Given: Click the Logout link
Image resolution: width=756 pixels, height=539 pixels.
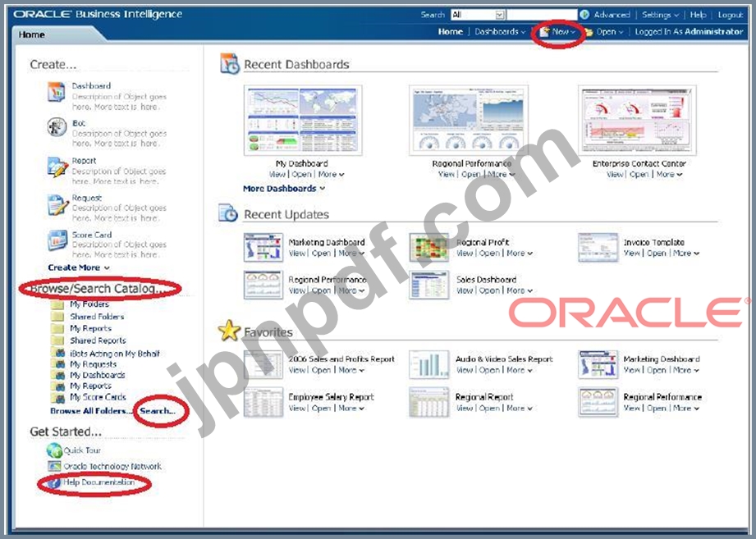Looking at the screenshot, I should tap(730, 15).
